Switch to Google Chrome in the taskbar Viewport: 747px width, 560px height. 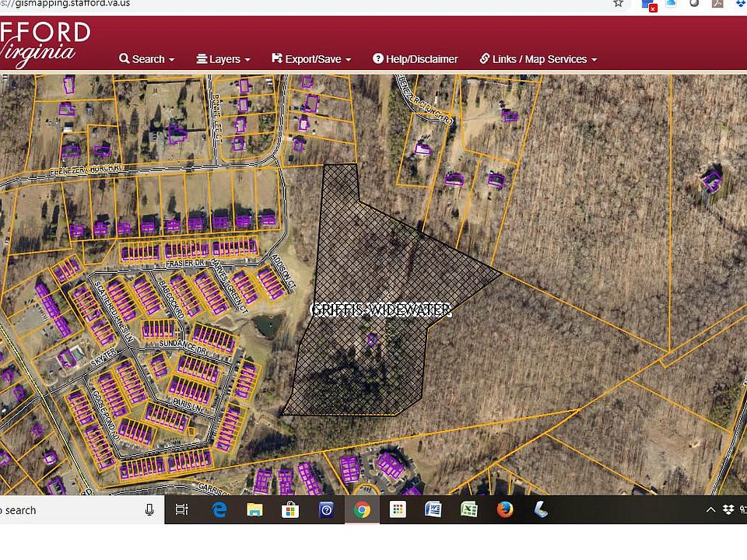click(362, 510)
